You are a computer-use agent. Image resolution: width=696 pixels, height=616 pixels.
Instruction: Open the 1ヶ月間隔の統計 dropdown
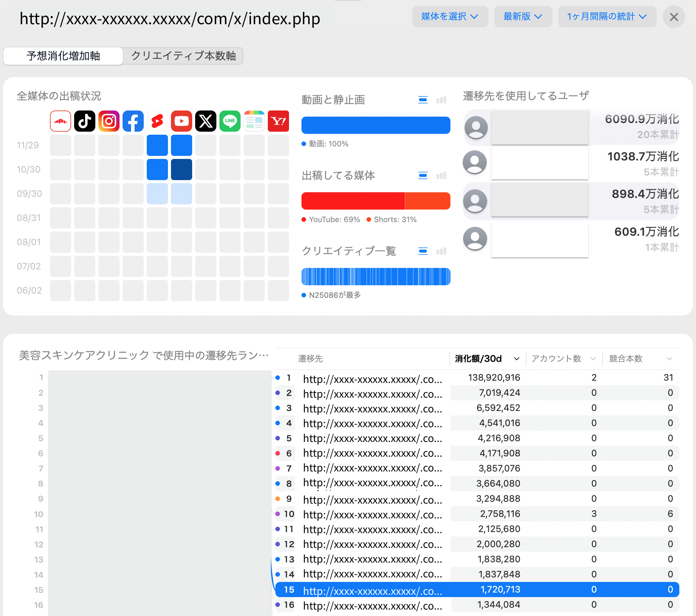tap(607, 17)
